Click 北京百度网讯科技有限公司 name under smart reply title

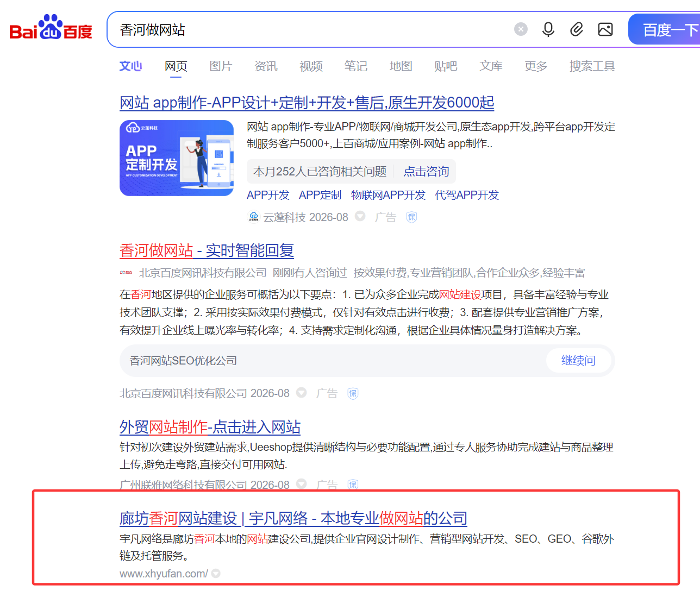[203, 273]
